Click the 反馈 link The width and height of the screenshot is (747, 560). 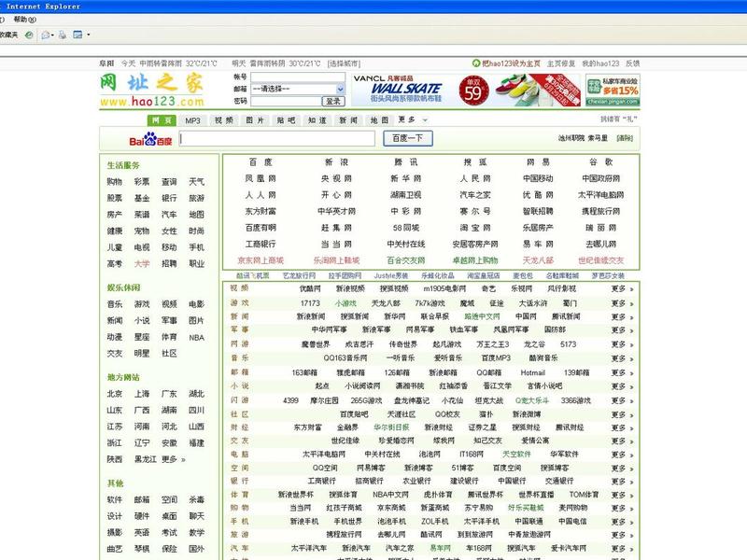coord(632,63)
